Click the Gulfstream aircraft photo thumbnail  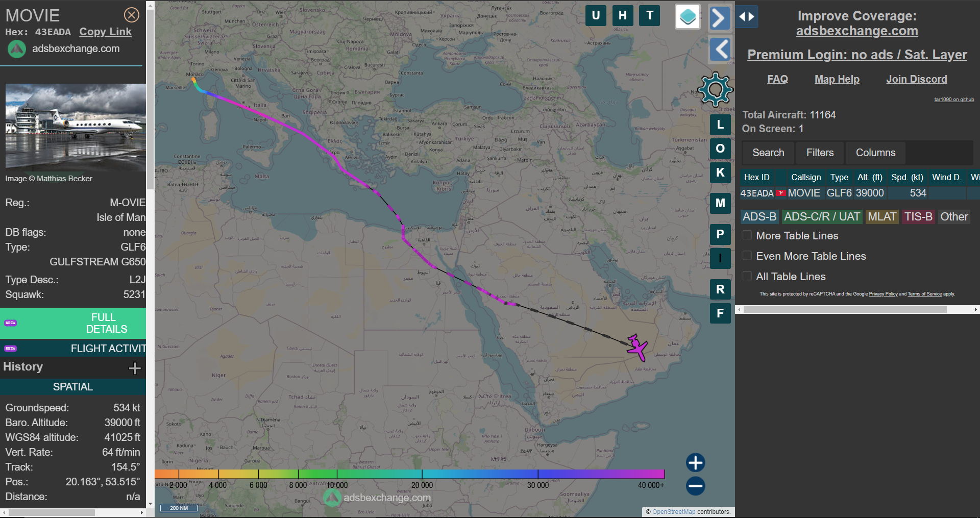(76, 127)
